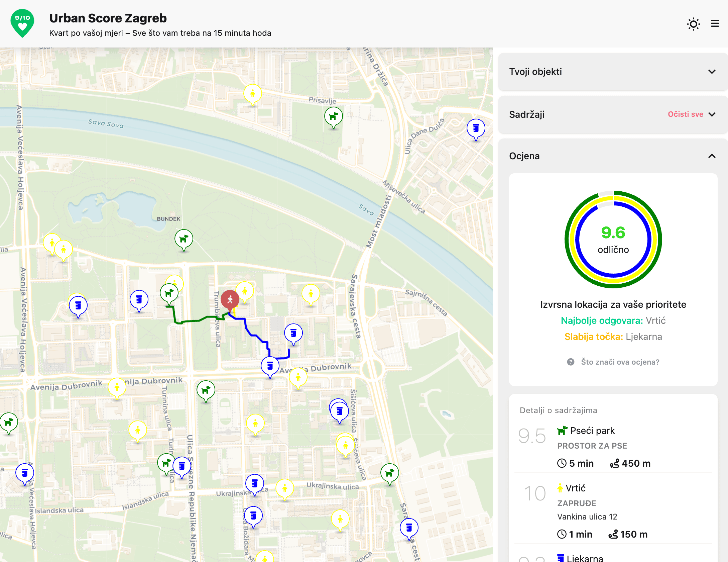Click the 150 m distance value
The height and width of the screenshot is (562, 728).
(x=634, y=534)
